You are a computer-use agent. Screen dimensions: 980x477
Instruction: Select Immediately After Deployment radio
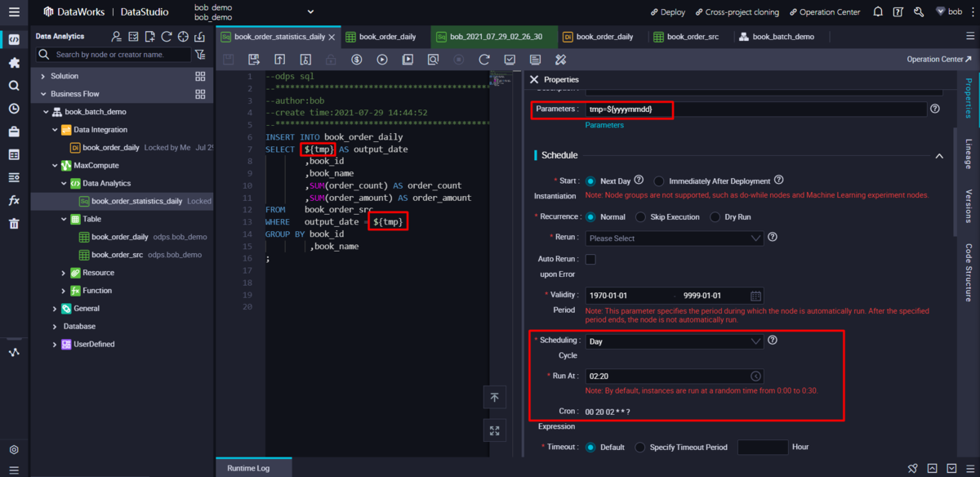660,181
